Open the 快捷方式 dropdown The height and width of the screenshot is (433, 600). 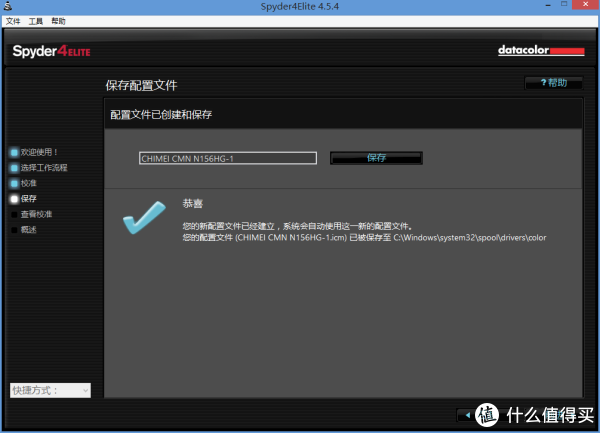pyautogui.click(x=50, y=391)
